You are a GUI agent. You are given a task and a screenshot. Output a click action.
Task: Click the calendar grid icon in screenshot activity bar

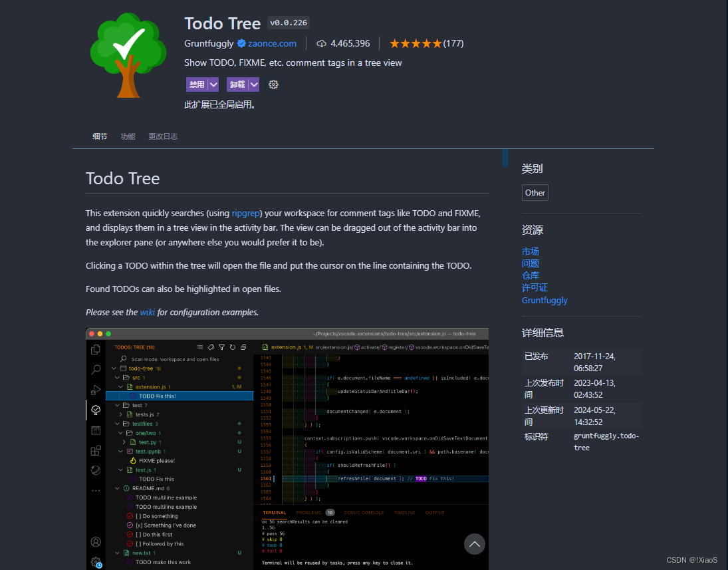tap(96, 430)
